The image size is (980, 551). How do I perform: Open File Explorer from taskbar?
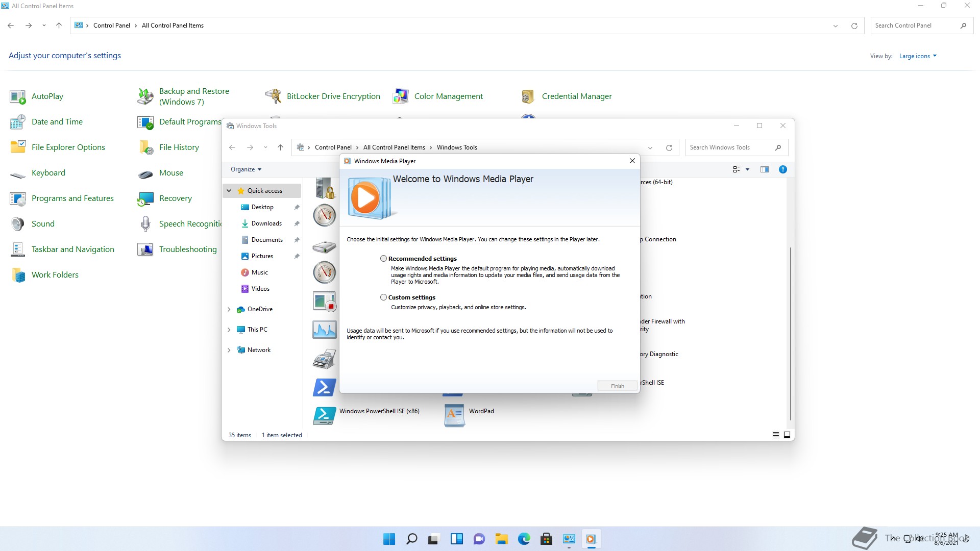tap(501, 539)
